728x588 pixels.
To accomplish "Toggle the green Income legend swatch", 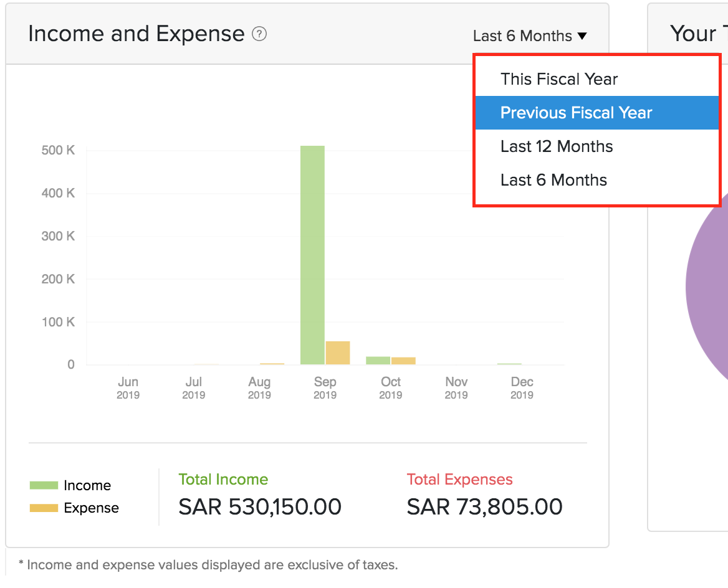I will coord(44,485).
